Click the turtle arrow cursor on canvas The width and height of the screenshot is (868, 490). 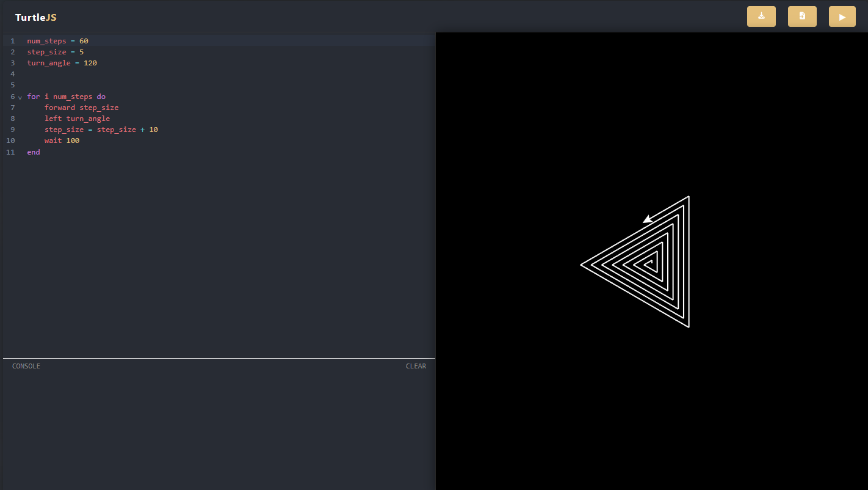click(648, 219)
